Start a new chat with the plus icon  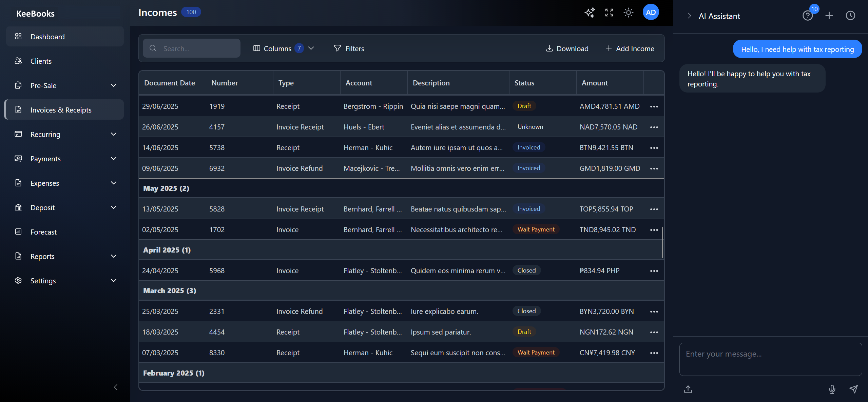pos(829,16)
